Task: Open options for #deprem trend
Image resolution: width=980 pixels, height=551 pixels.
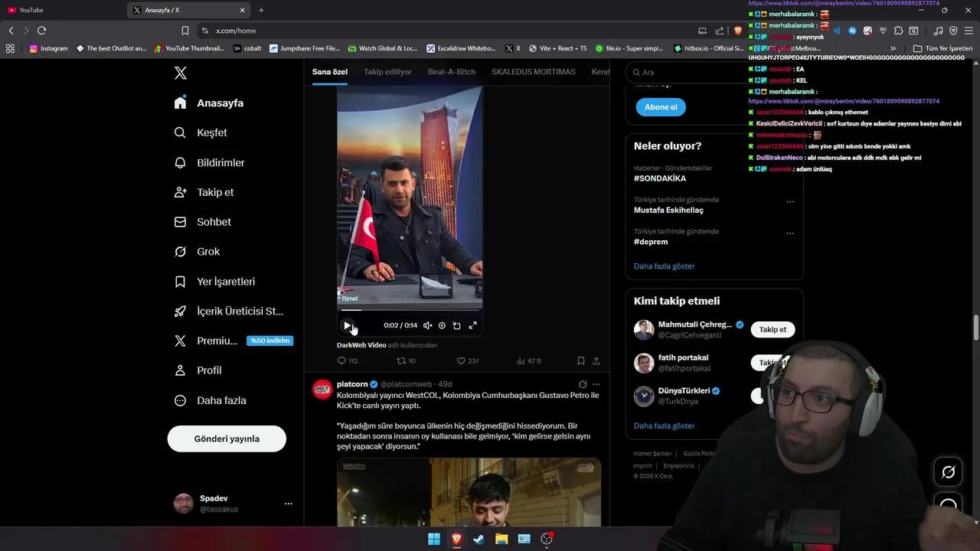Action: tap(790, 233)
